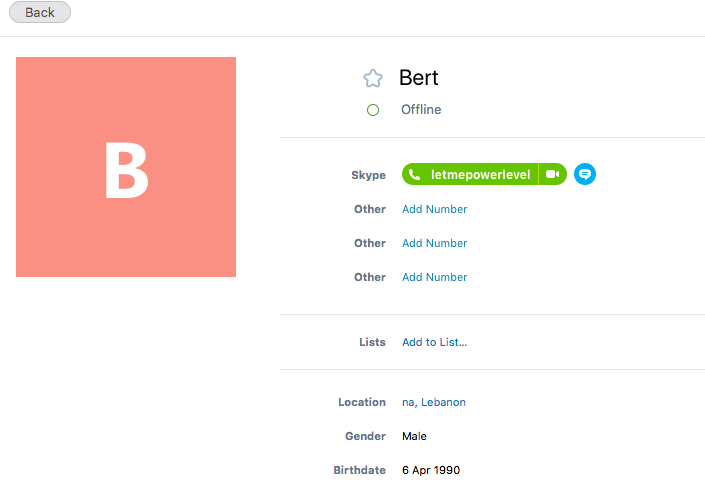Click the Offline status circle icon

click(x=373, y=110)
